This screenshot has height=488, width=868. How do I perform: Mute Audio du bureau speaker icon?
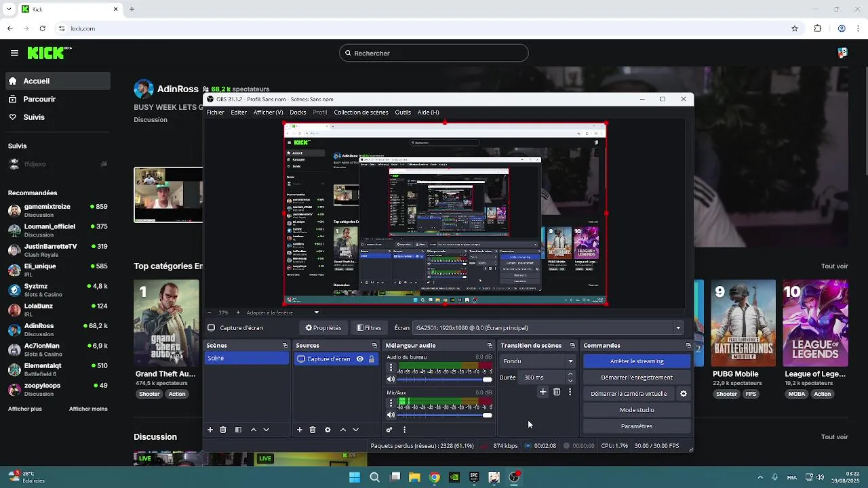(391, 380)
